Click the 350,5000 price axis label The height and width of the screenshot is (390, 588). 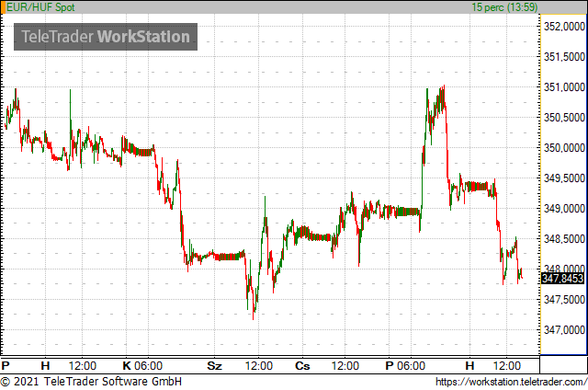pyautogui.click(x=564, y=118)
